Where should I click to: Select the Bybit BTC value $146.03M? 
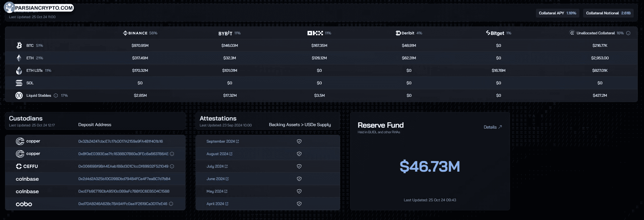230,46
